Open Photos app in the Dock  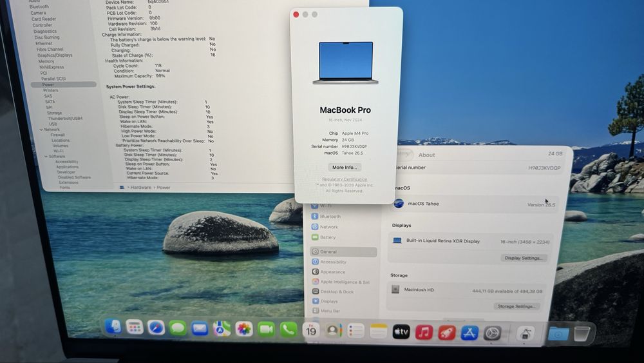tap(244, 329)
